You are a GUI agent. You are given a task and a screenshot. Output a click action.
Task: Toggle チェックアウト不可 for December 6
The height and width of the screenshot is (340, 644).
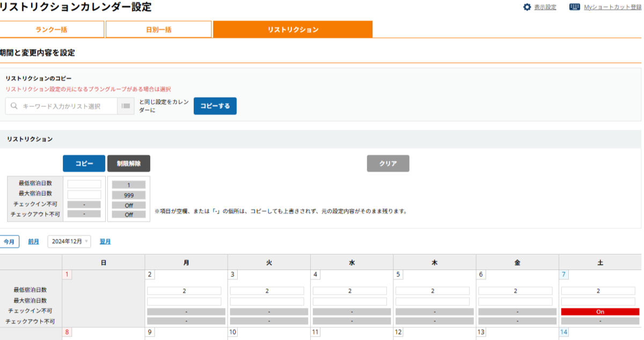517,321
